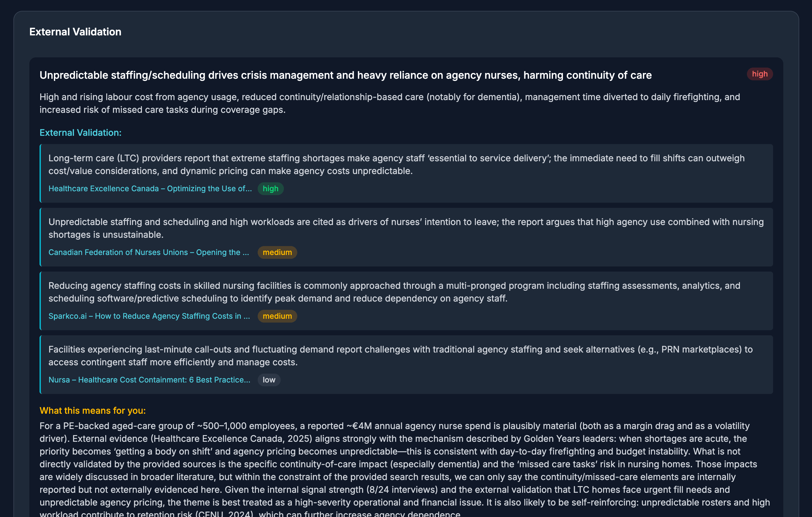812x517 pixels.
Task: Select the External Validation panel heading
Action: [75, 31]
